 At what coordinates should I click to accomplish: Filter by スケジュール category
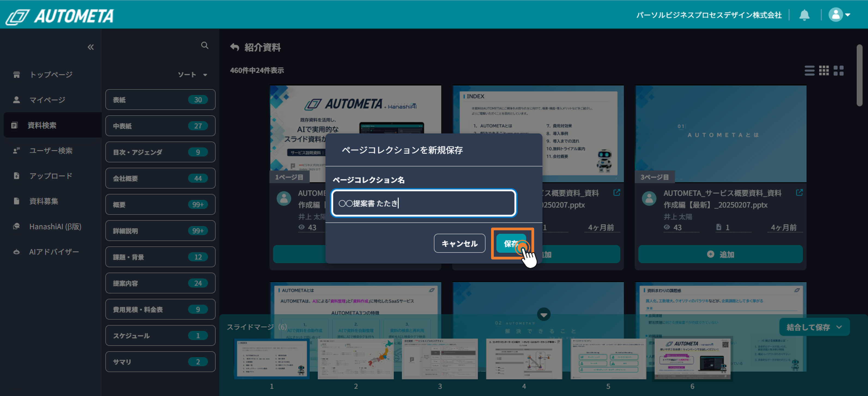(160, 336)
